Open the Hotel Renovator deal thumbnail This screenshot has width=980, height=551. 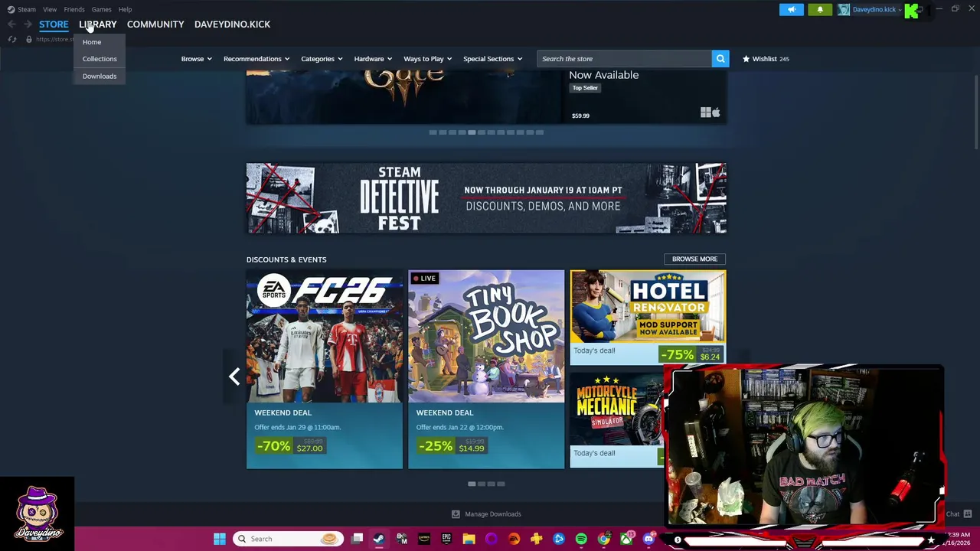coord(648,306)
